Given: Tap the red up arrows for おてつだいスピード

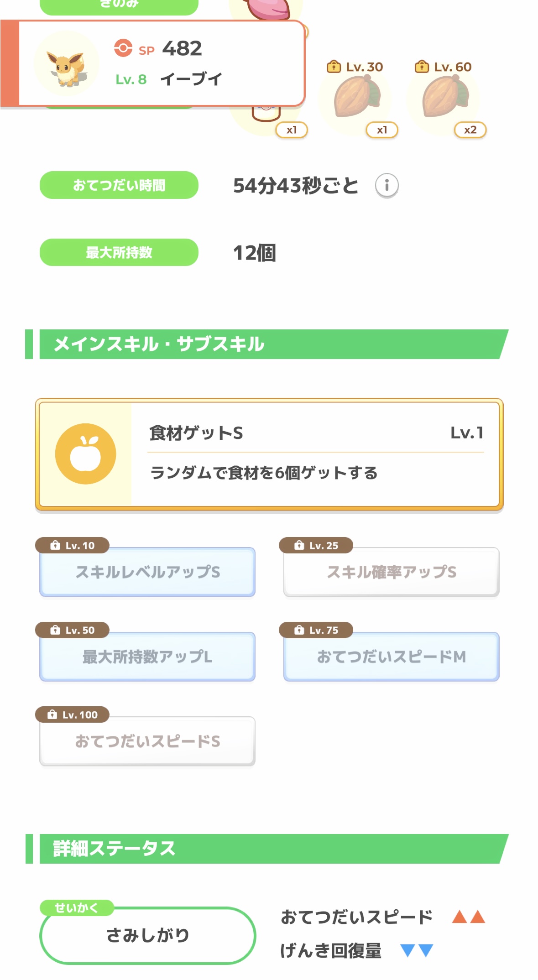Looking at the screenshot, I should click(468, 917).
